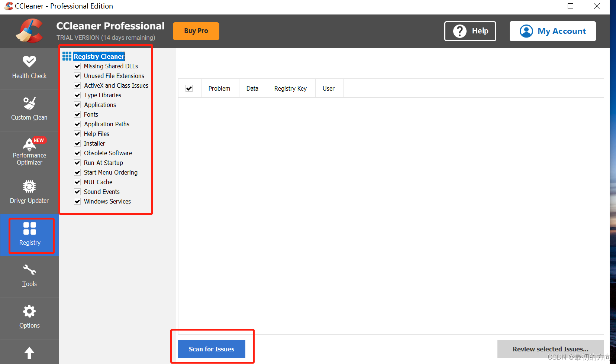Image resolution: width=616 pixels, height=364 pixels.
Task: Sort results by Registry Key column
Action: (x=291, y=88)
